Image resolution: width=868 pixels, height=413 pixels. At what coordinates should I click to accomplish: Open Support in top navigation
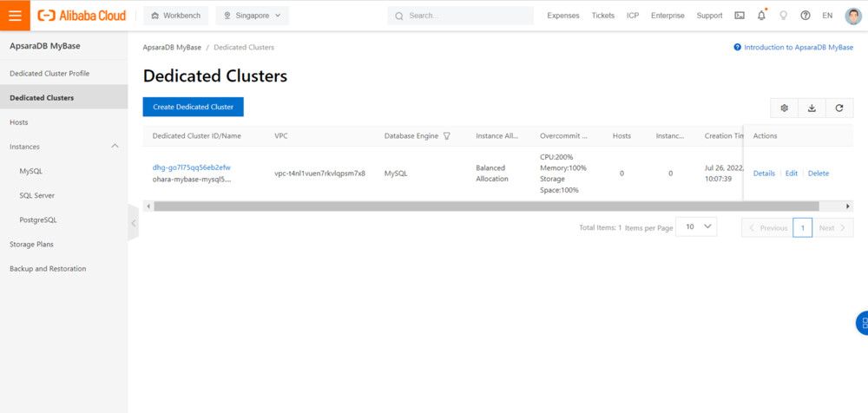[x=709, y=16]
